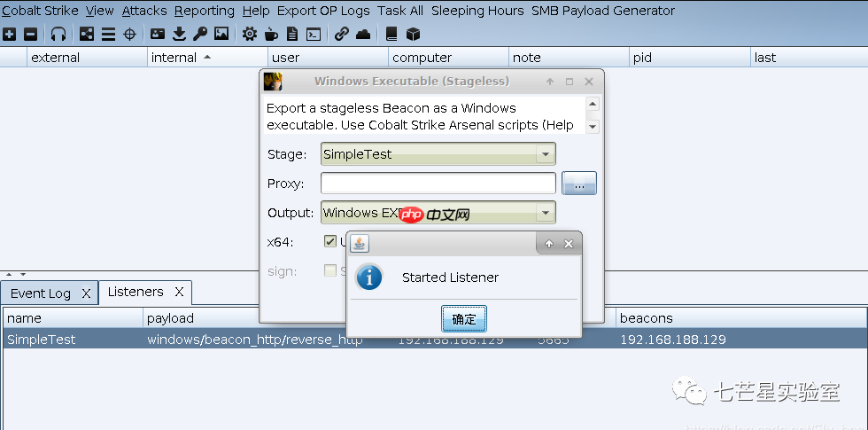Open the Export OP Logs menu
Viewport: 868px width, 430px height.
[323, 11]
